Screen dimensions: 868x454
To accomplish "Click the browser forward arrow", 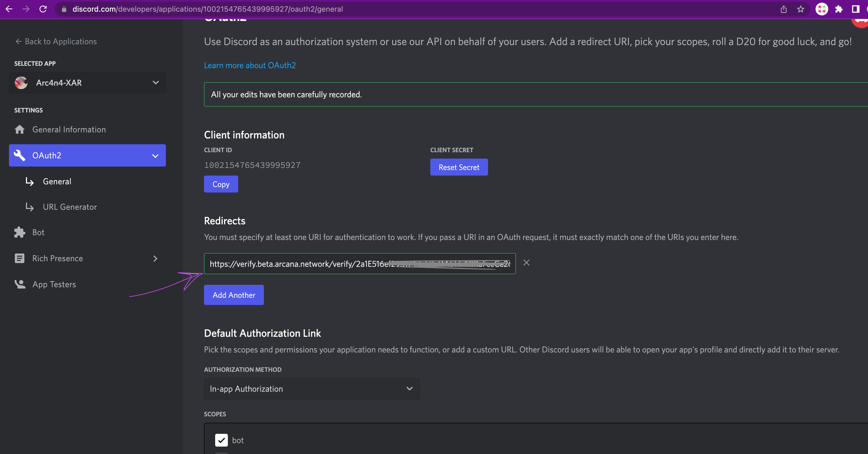I will point(26,9).
